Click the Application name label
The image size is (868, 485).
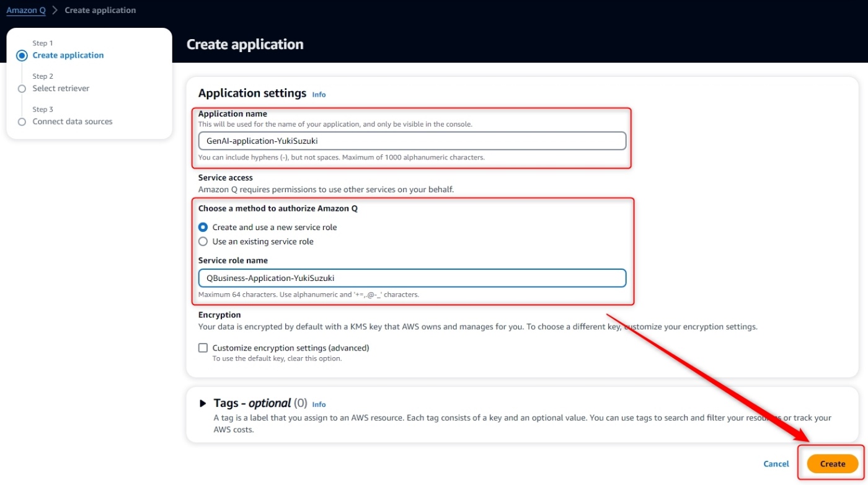pyautogui.click(x=232, y=114)
